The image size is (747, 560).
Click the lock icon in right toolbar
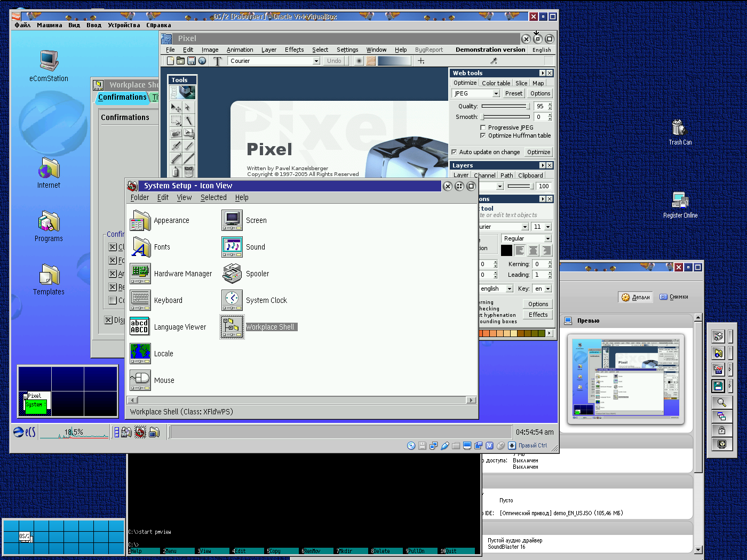pos(721,430)
